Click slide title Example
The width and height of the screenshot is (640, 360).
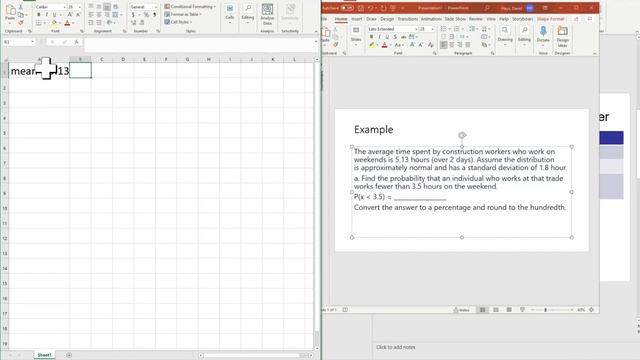point(373,129)
